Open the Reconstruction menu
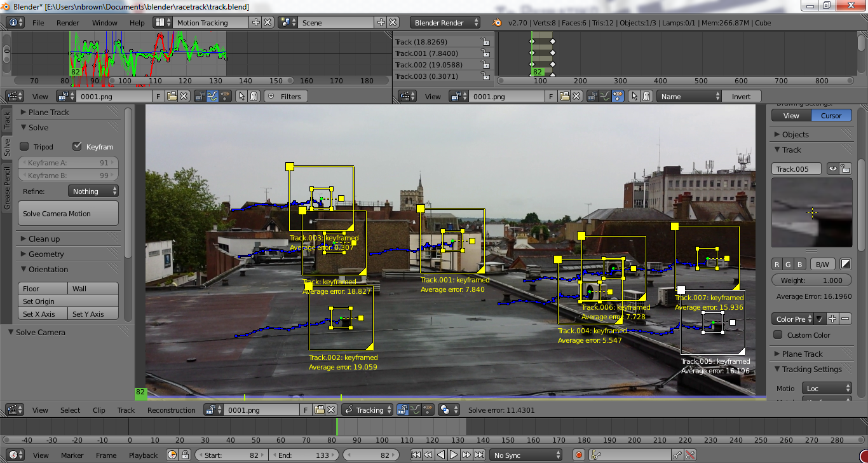This screenshot has width=868, height=463. 172,410
